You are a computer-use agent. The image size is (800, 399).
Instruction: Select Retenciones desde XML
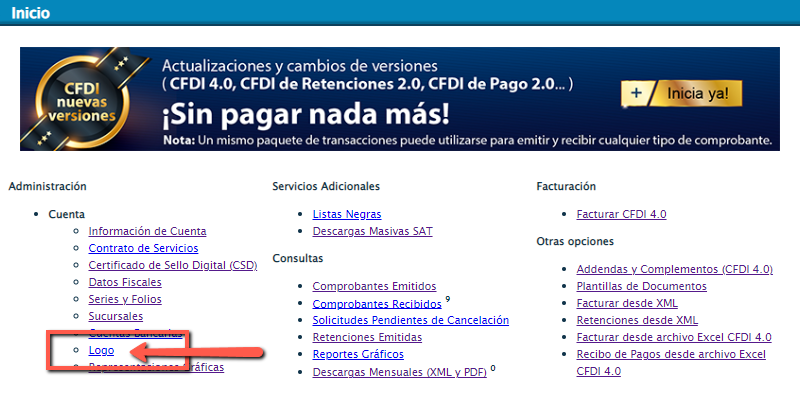[637, 320]
